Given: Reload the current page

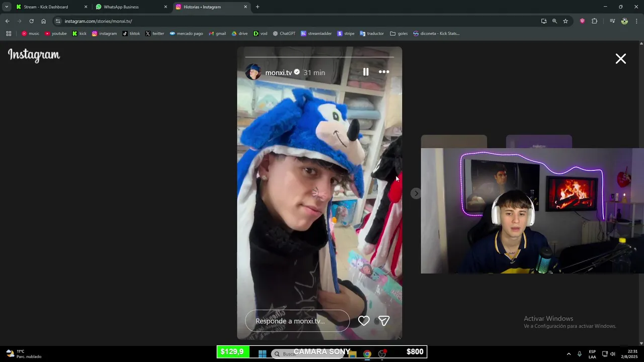Looking at the screenshot, I should pyautogui.click(x=31, y=21).
